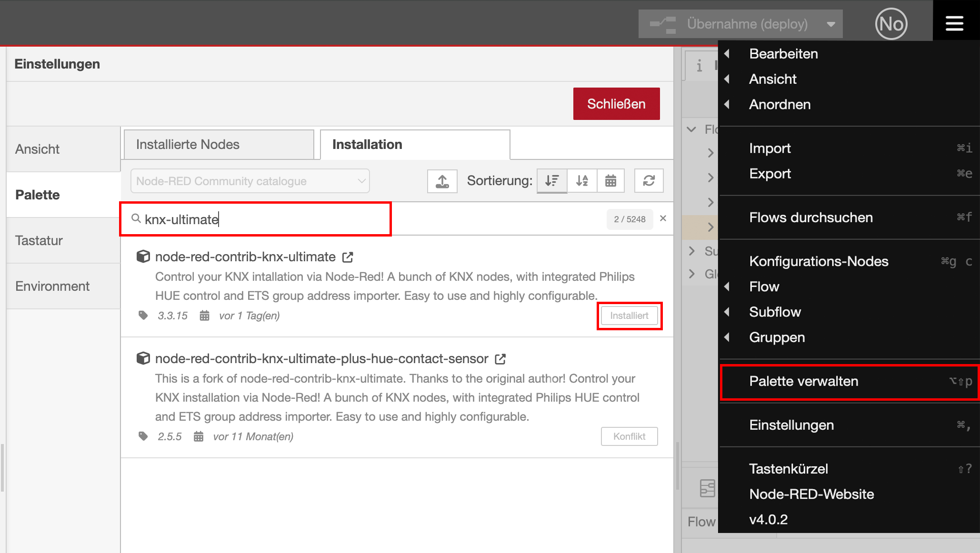Click node-red-contrib-knx-ultimate-plus-hue-contact-sensor title
Screen dimensions: 980x553
(x=322, y=359)
